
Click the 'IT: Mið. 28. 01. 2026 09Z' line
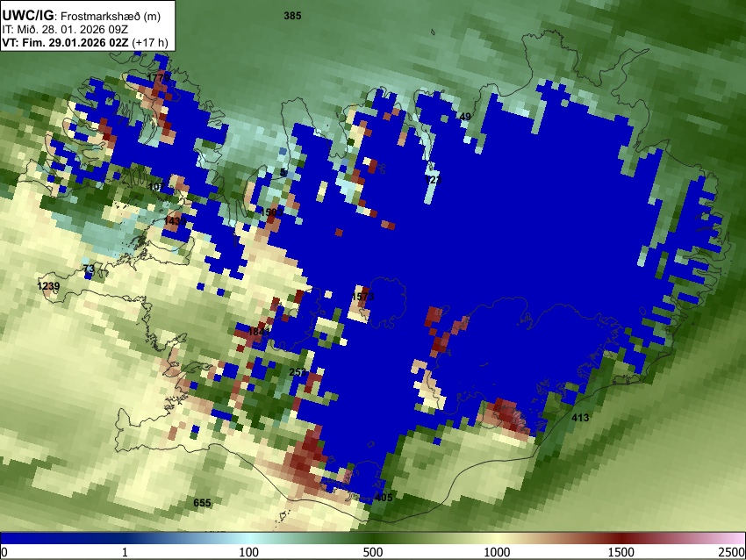point(65,30)
